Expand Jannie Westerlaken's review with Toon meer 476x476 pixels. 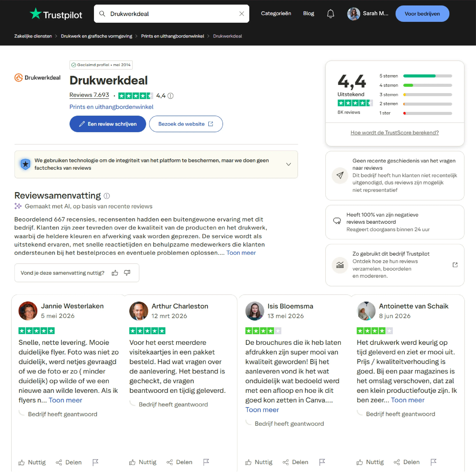[x=65, y=400]
